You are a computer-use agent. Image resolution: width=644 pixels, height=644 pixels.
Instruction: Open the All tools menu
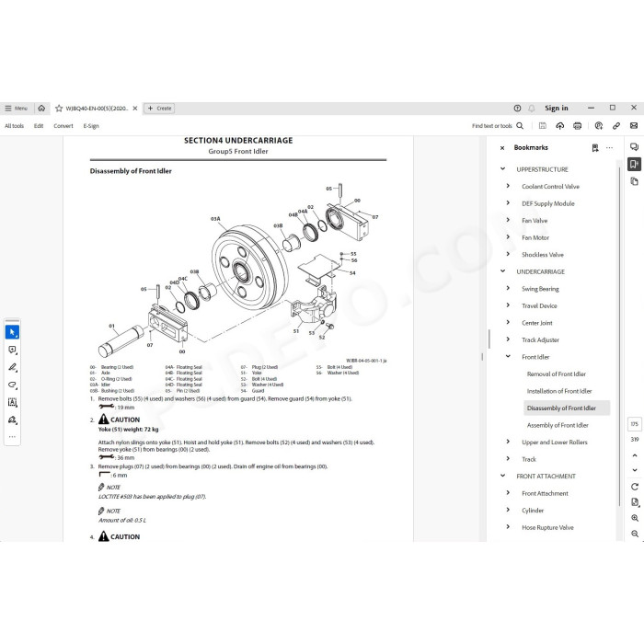pyautogui.click(x=15, y=126)
